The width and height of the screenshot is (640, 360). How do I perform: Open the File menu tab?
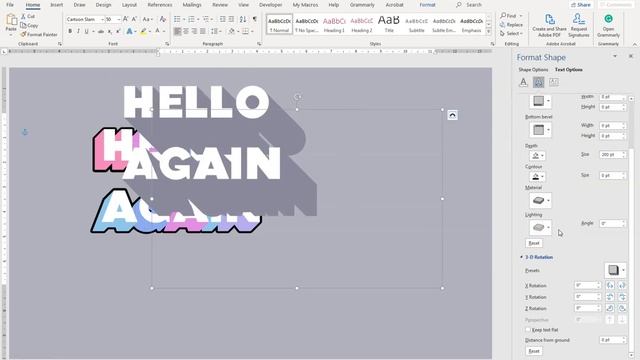(10, 5)
